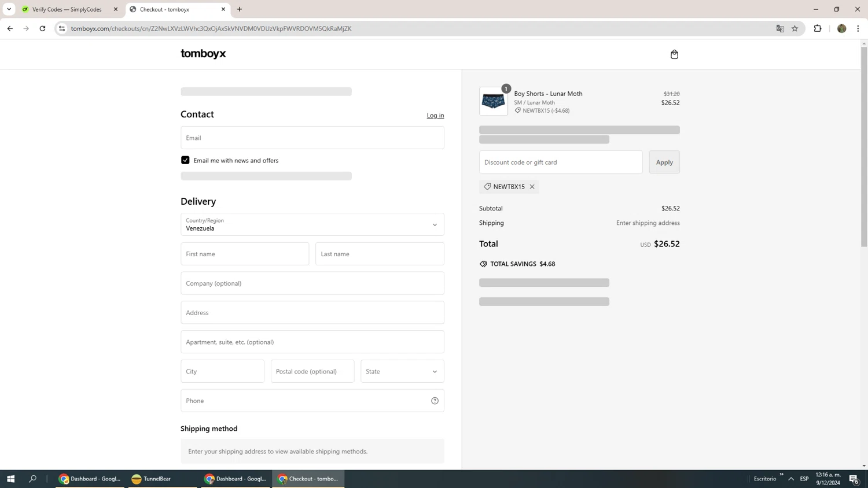Open the Windows Start menu
Screen dimensions: 868x488
10,479
